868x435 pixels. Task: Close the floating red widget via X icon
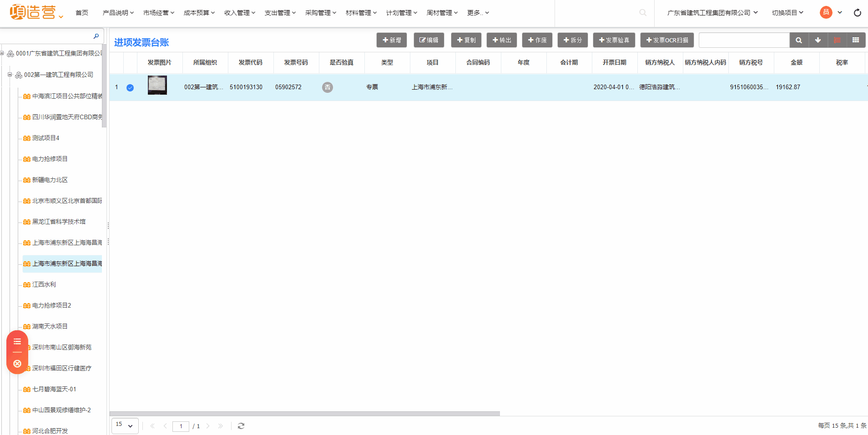(x=17, y=364)
